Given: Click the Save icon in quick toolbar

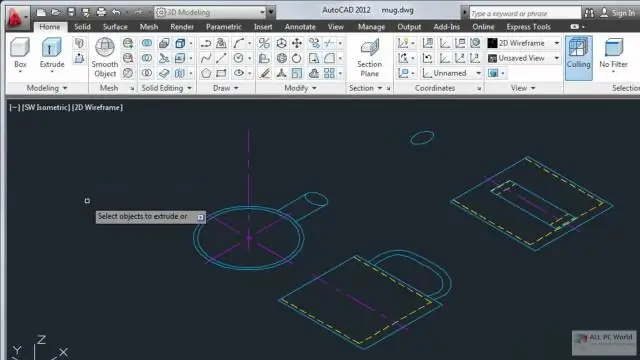Looking at the screenshot, I should (71, 12).
